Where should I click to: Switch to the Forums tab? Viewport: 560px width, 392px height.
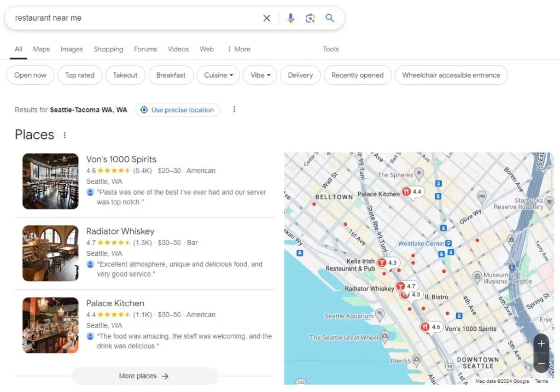coord(145,49)
